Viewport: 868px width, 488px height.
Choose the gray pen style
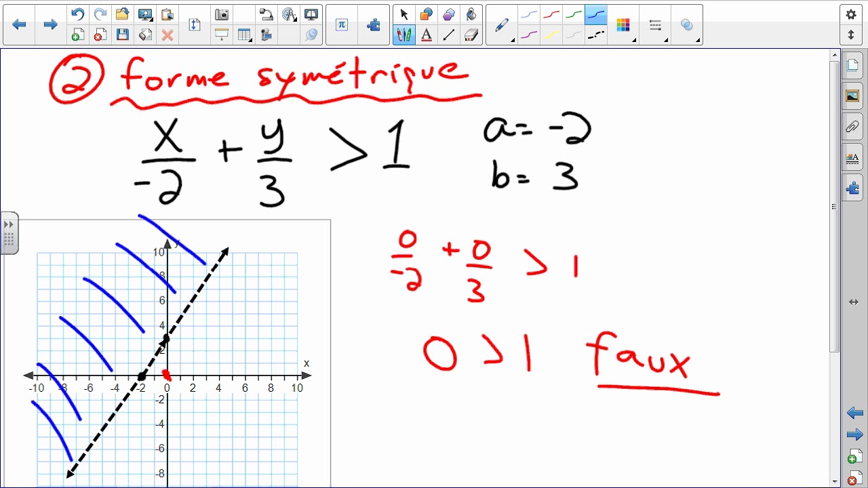click(574, 35)
